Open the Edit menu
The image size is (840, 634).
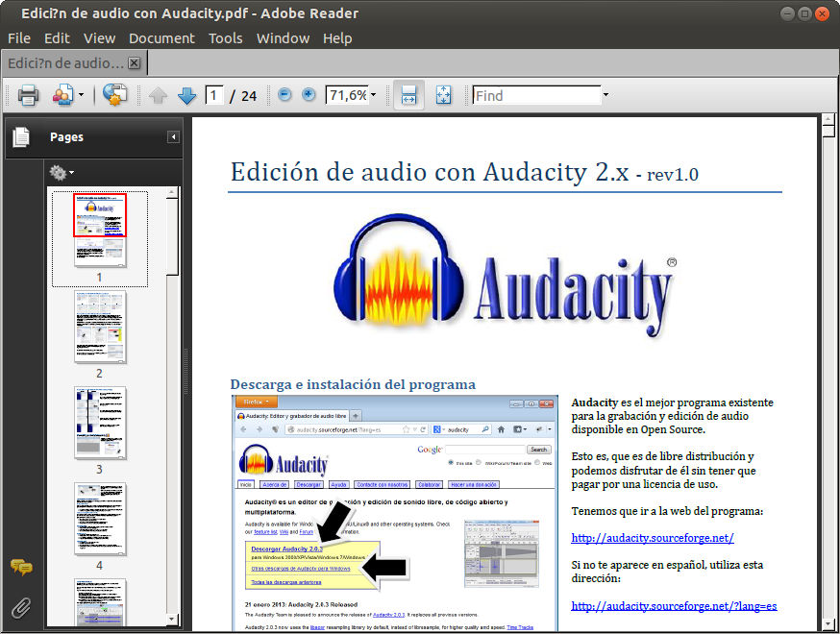pyautogui.click(x=57, y=38)
